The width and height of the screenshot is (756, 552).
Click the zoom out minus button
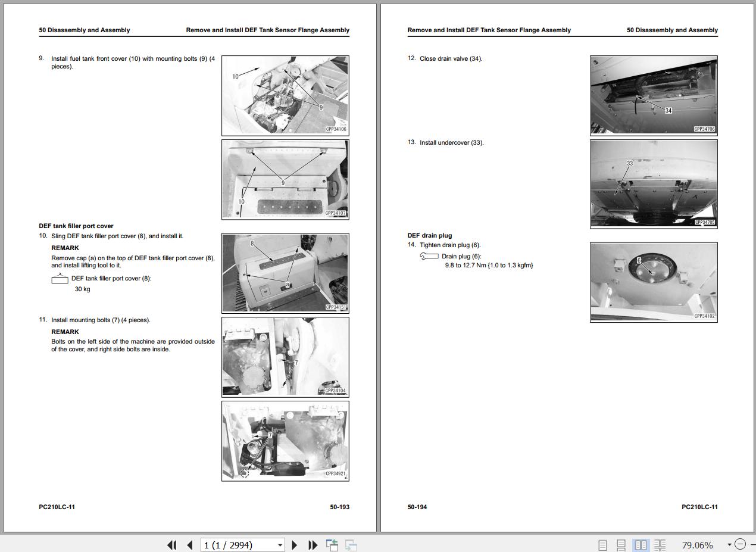click(740, 544)
